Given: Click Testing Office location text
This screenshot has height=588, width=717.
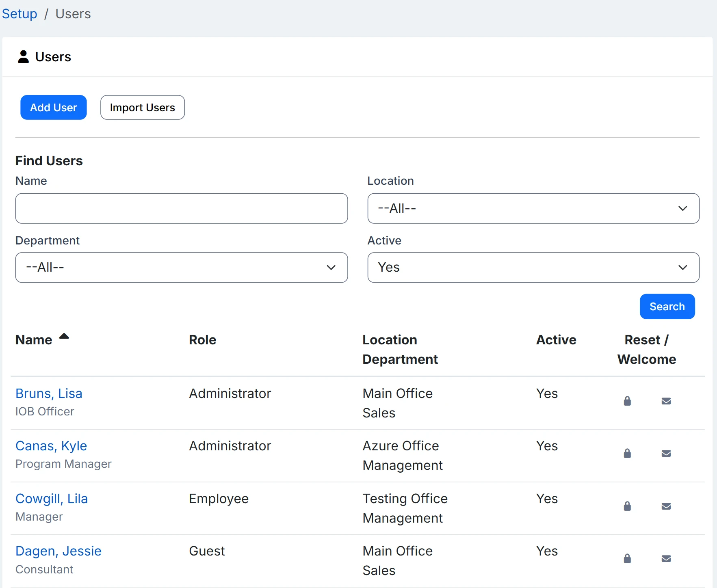Looking at the screenshot, I should click(405, 499).
